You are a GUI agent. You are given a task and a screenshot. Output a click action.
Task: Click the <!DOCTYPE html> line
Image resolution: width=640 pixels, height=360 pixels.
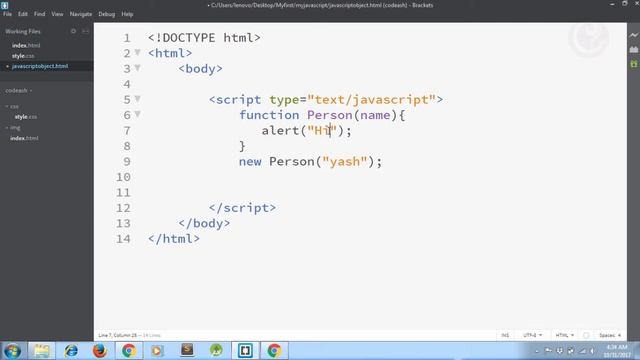204,38
